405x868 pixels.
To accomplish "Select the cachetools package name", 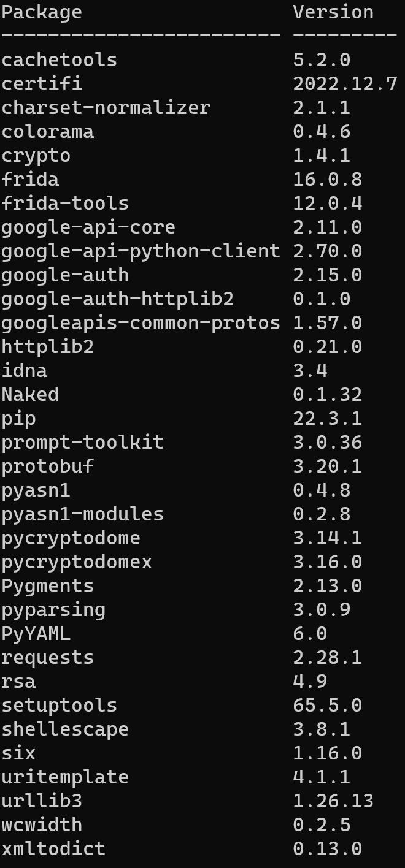I will (x=59, y=59).
